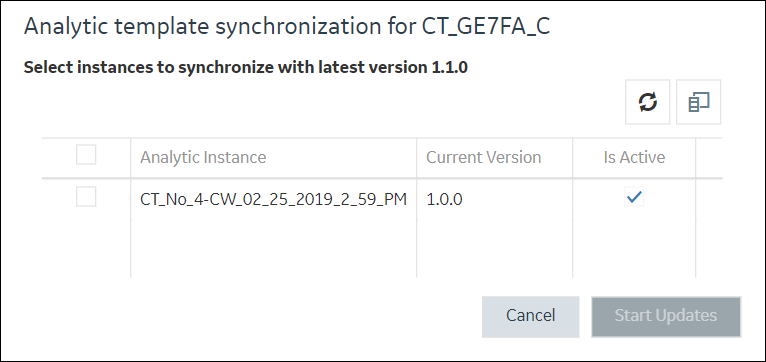Select the CT_No_4-CW instance row checkbox
766x362 pixels.
[86, 197]
